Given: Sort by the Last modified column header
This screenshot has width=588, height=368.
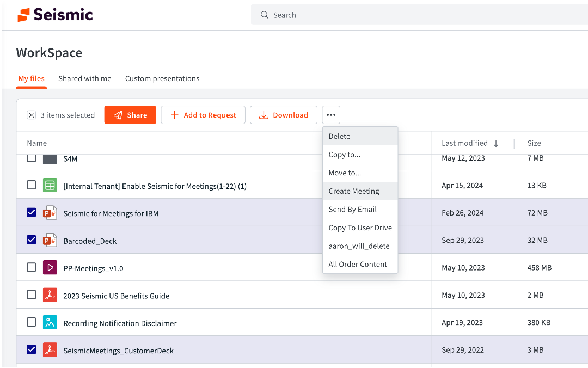Looking at the screenshot, I should [x=464, y=143].
